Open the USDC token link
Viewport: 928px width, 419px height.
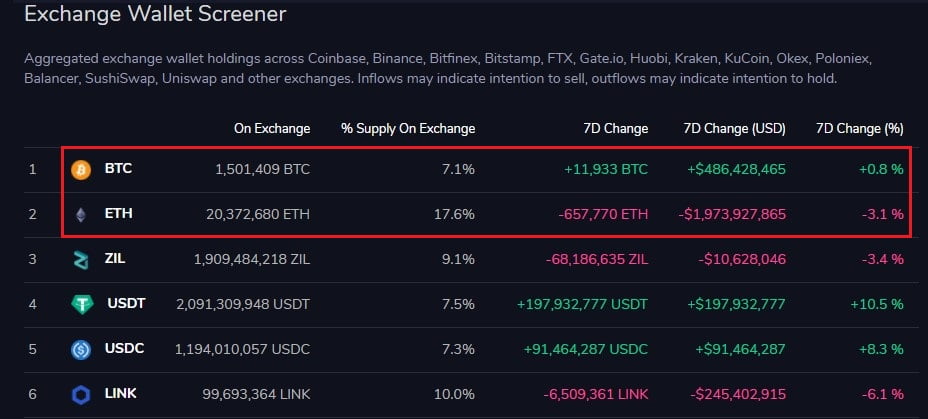(x=126, y=349)
